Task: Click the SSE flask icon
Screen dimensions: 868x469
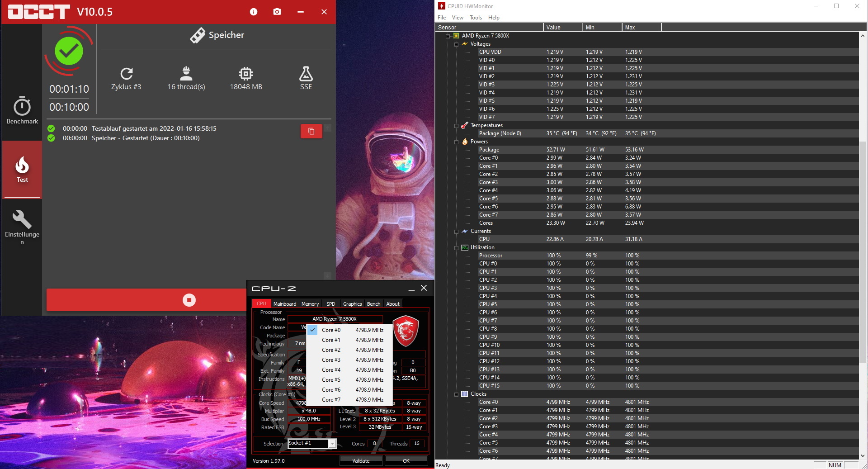Action: [306, 73]
